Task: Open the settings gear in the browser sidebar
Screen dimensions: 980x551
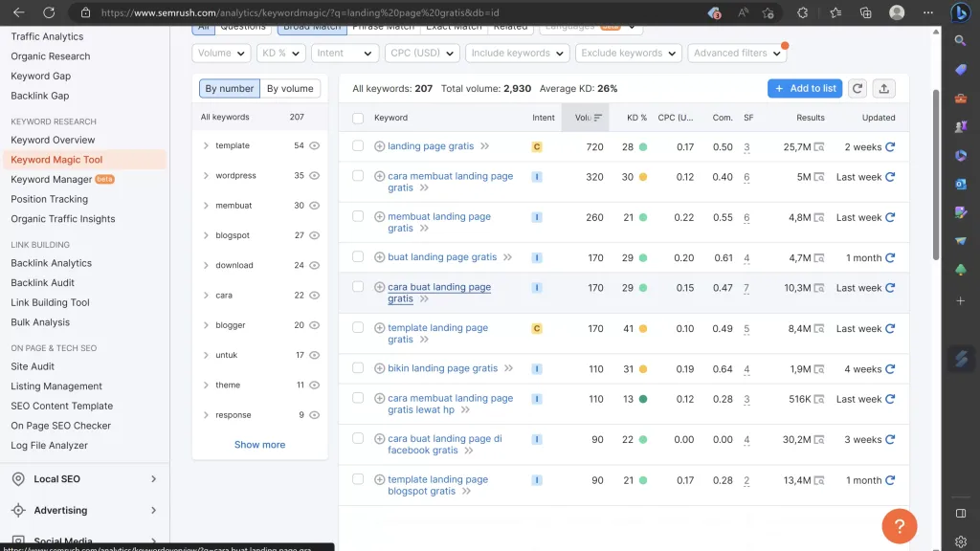Action: (x=961, y=541)
